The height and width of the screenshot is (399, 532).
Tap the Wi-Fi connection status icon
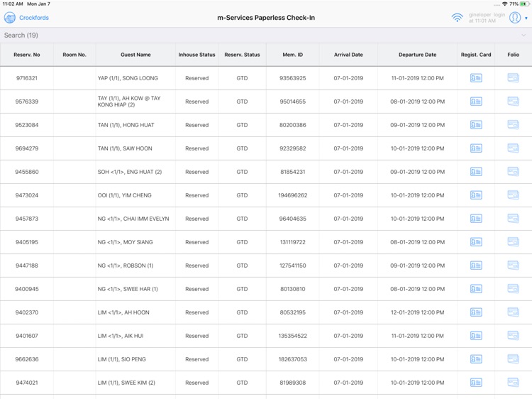coord(457,18)
